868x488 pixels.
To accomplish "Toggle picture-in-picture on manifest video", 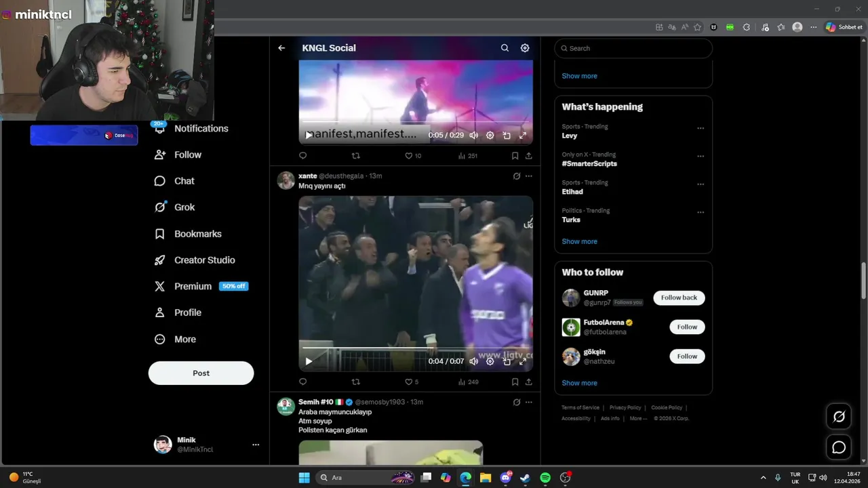I will click(507, 135).
